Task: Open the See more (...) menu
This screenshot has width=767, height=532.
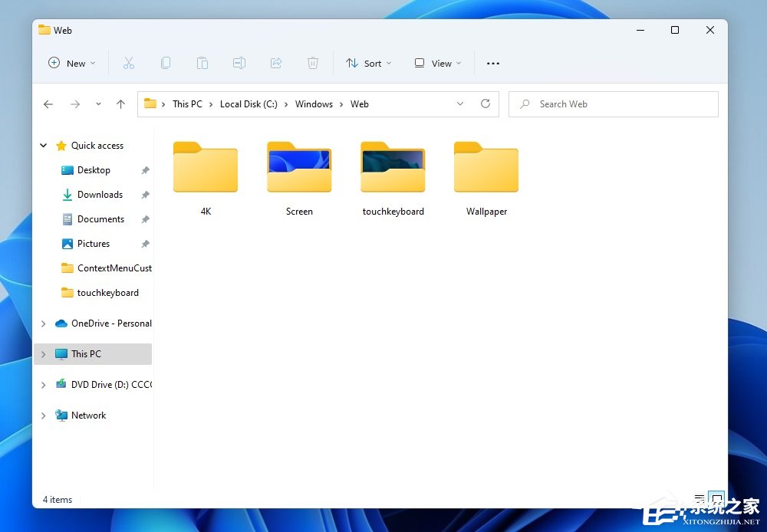Action: [x=493, y=63]
